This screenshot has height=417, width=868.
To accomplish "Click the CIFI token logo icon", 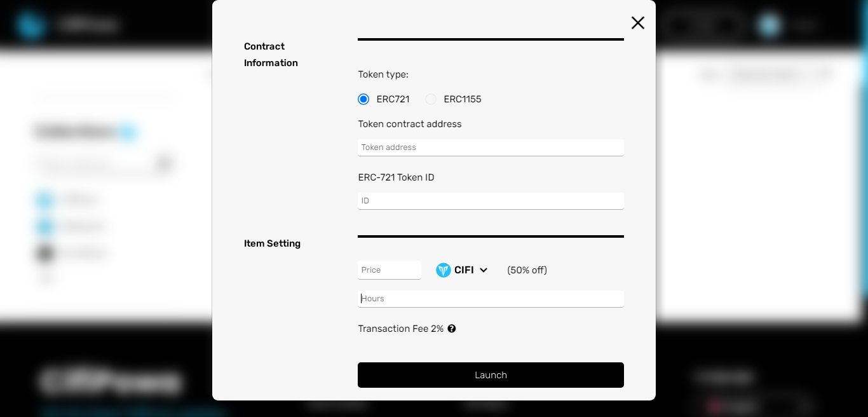I will (444, 270).
